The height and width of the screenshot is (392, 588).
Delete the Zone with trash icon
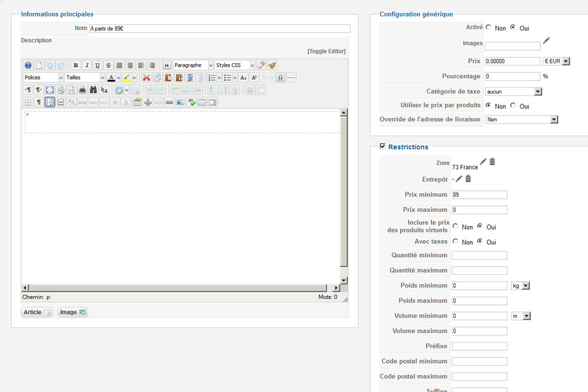(x=492, y=161)
